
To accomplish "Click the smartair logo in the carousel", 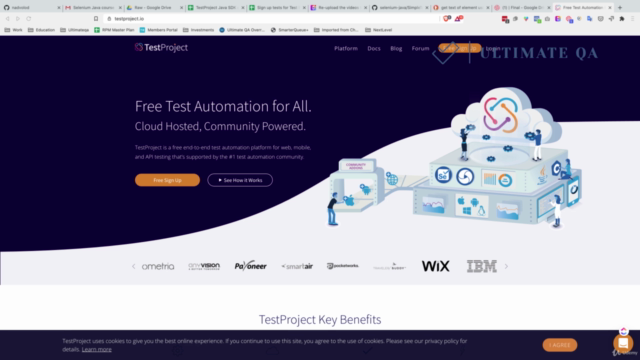I will click(x=297, y=267).
